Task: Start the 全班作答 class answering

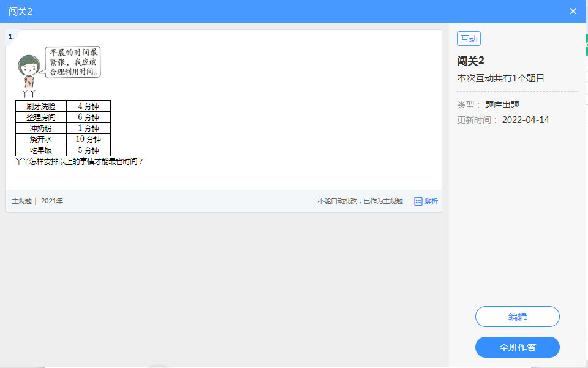Action: click(517, 347)
